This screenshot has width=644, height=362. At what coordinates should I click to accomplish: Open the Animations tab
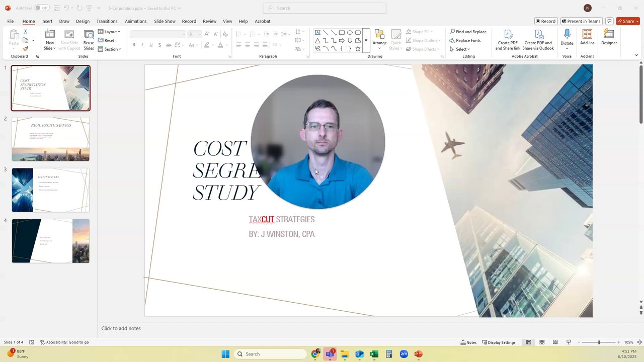click(x=136, y=21)
